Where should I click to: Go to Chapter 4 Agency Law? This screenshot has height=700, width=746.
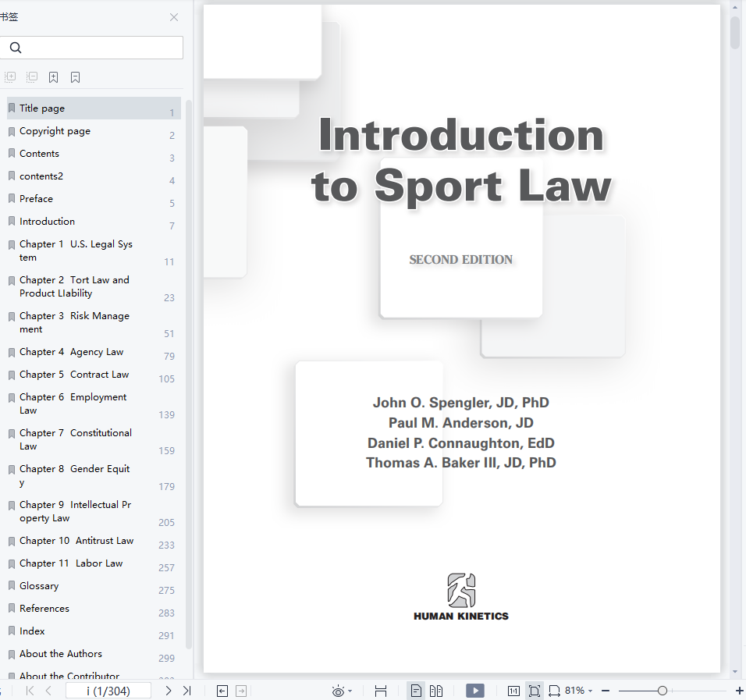(x=94, y=352)
